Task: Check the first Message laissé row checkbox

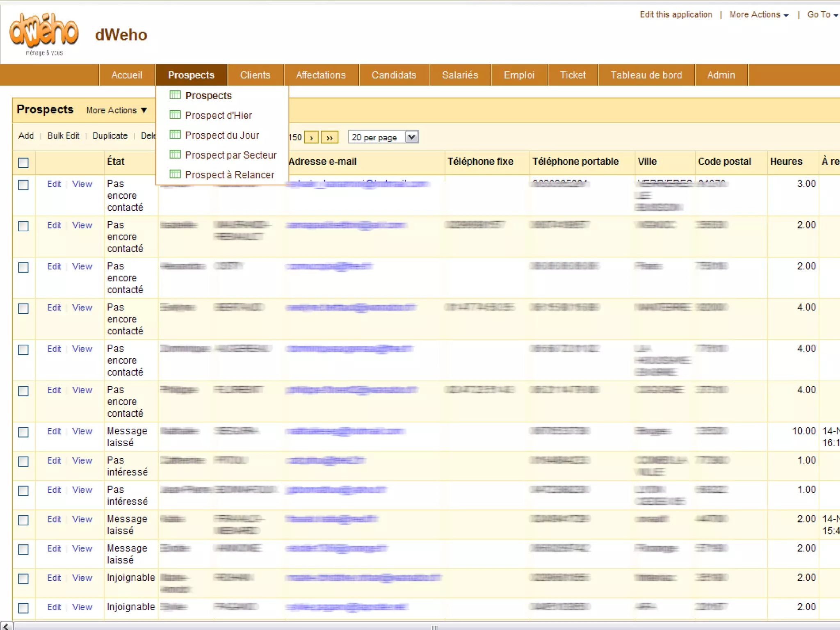Action: pos(23,432)
